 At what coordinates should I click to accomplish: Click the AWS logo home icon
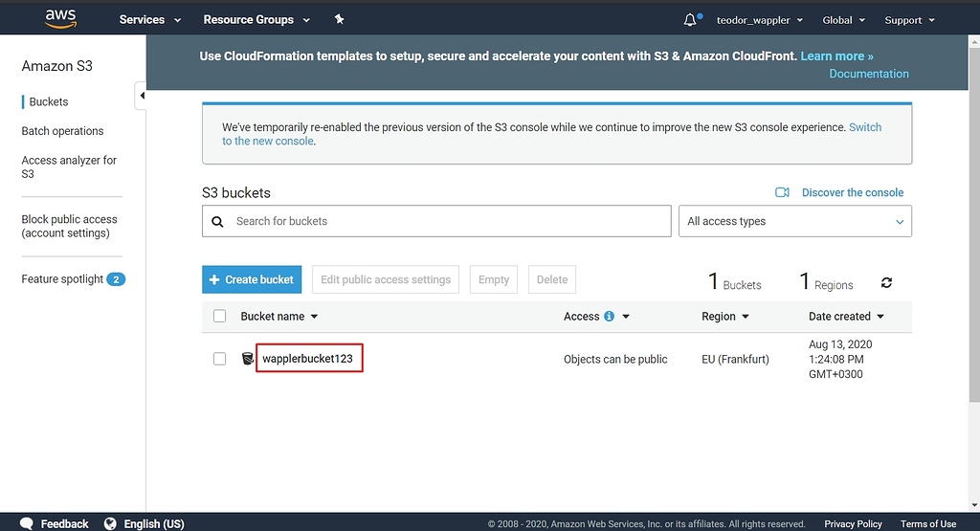click(60, 19)
